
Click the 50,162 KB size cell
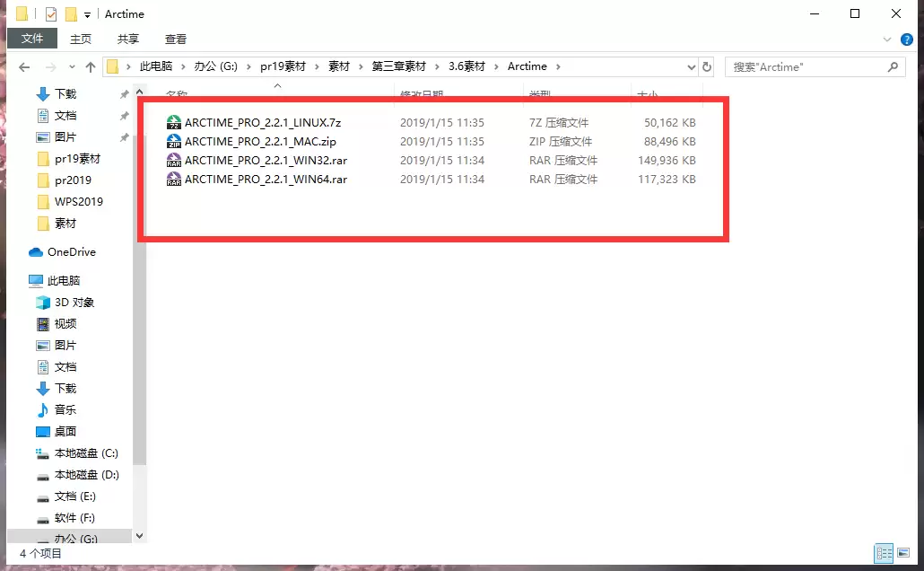669,123
